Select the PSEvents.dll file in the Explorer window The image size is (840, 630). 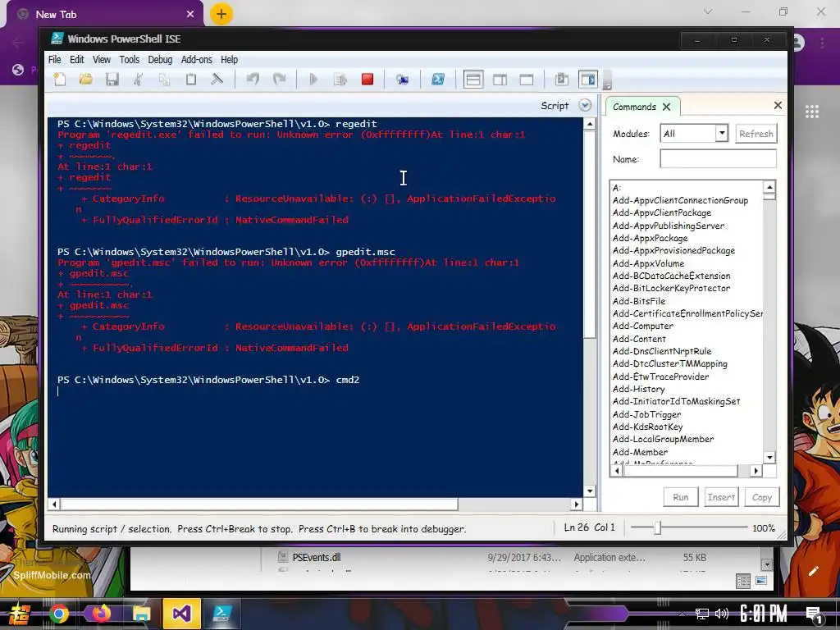click(x=316, y=557)
